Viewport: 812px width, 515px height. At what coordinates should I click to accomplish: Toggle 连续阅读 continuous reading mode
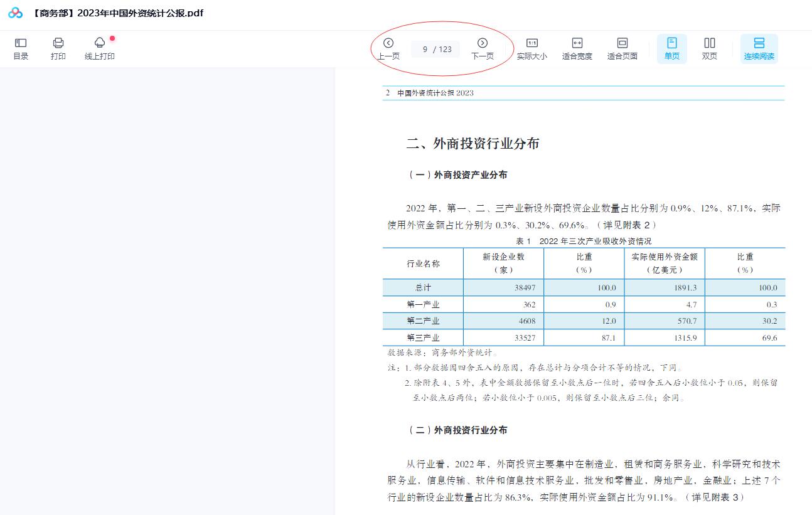[759, 48]
